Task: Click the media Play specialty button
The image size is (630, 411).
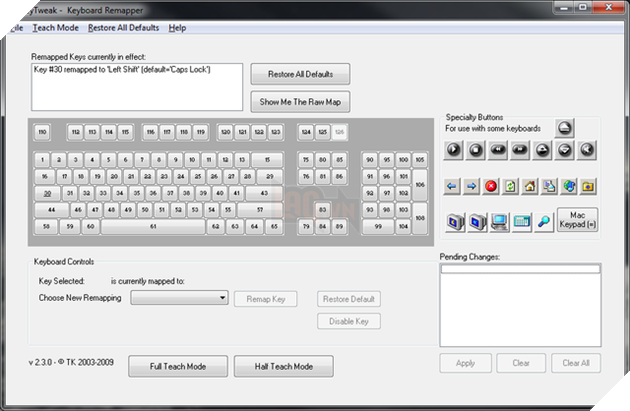Action: [454, 150]
